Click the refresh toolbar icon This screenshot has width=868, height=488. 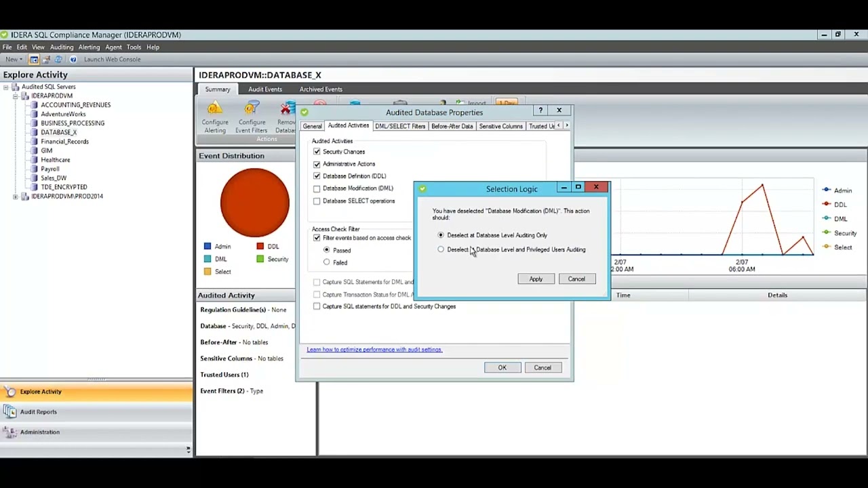pos(58,60)
